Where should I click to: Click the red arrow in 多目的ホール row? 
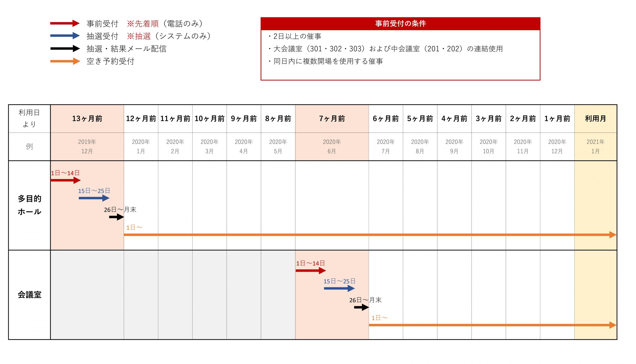pos(66,180)
